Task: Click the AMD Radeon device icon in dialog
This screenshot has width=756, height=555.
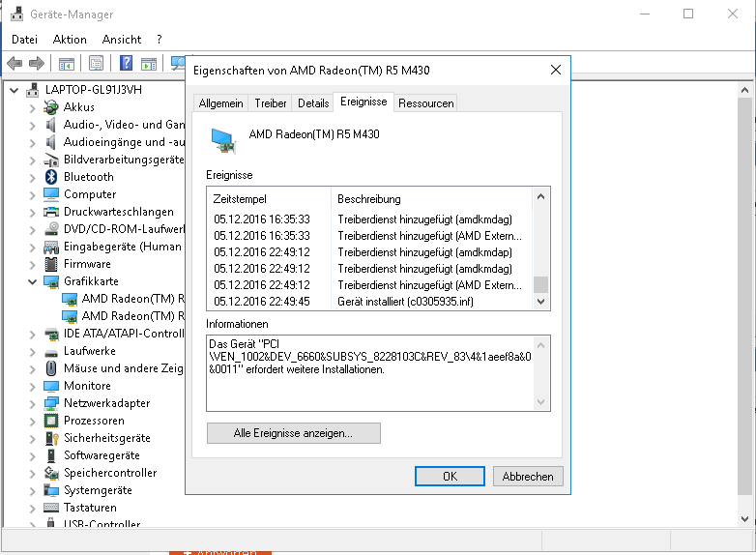Action: (223, 141)
